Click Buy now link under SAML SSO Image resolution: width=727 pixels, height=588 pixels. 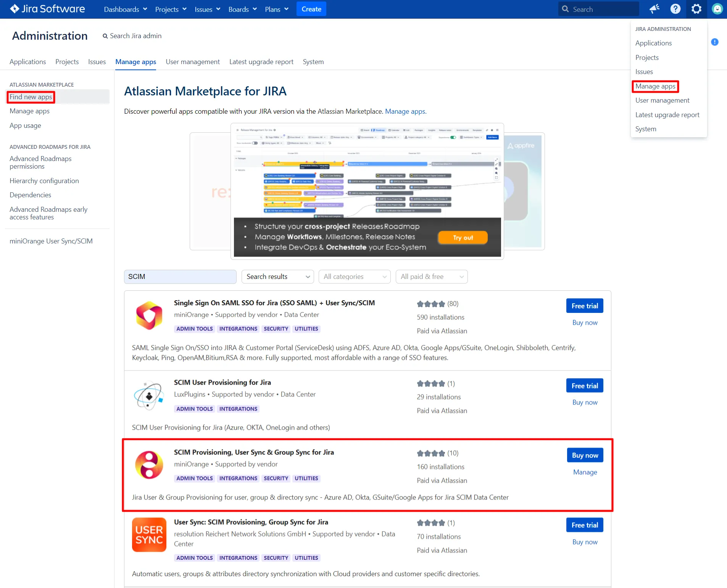(x=585, y=323)
